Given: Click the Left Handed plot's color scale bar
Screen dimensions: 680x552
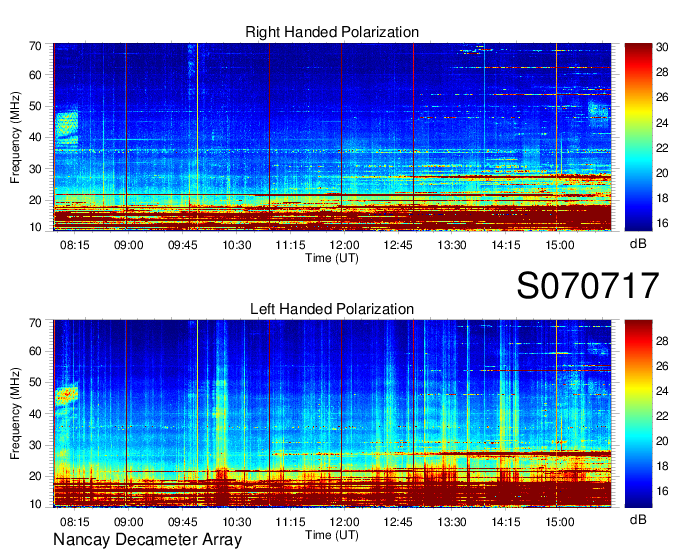Looking at the screenshot, I should point(638,414).
